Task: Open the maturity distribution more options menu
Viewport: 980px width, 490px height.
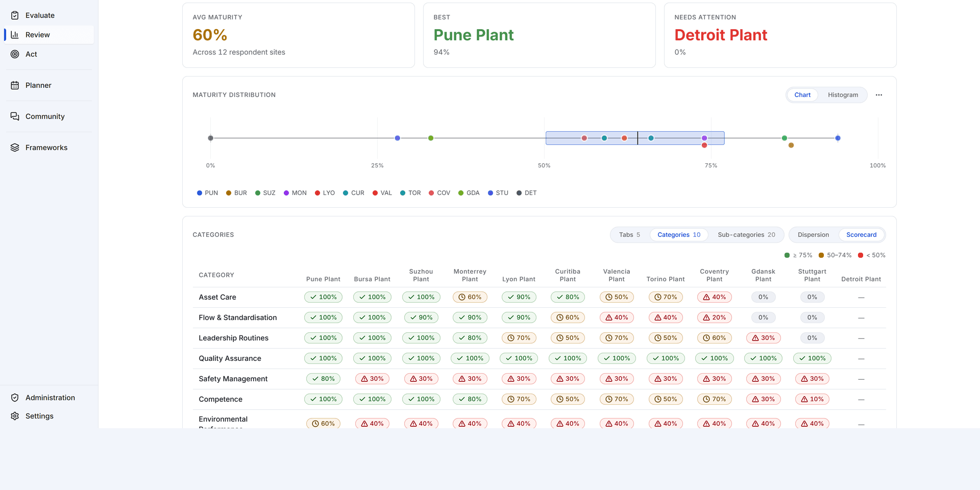Action: coord(879,95)
